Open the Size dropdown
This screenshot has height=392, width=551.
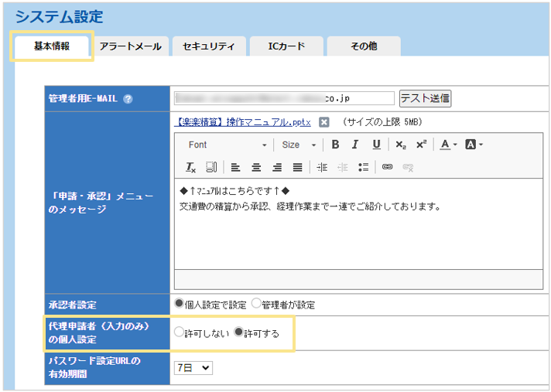(299, 145)
